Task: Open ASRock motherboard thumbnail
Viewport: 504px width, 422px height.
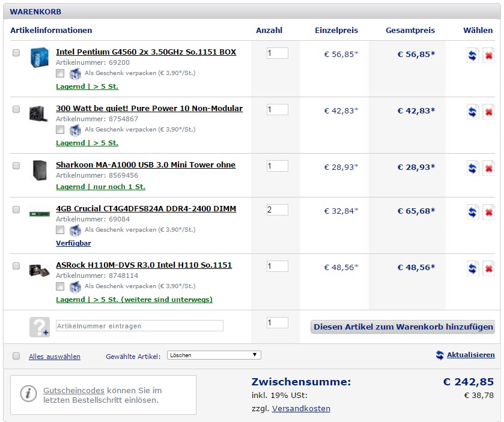Action: click(39, 270)
